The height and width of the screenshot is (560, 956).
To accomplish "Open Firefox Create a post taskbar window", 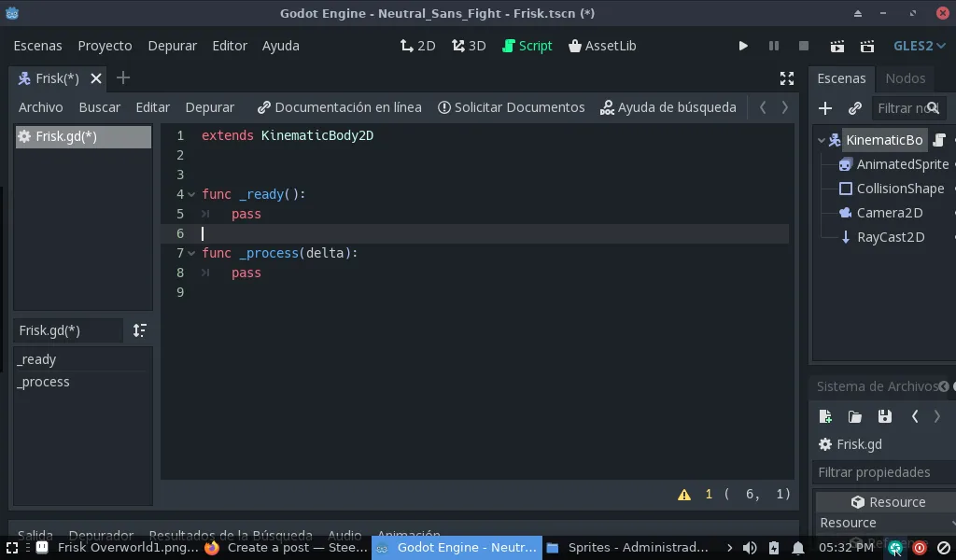I will [287, 548].
